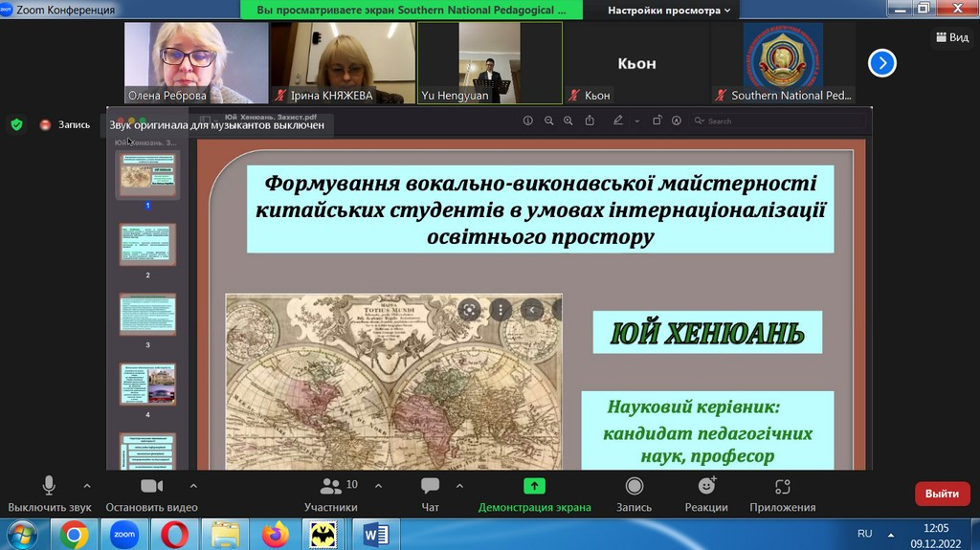This screenshot has height=550, width=980.
Task: Open the Chat panel
Action: pyautogui.click(x=430, y=494)
